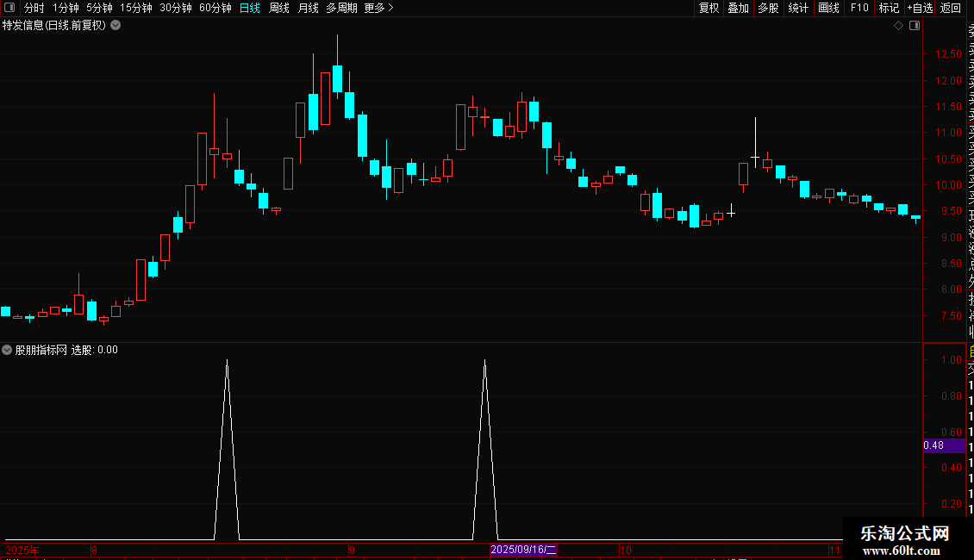The width and height of the screenshot is (974, 560).
Task: Open 多股 multi-stock view
Action: 768,8
